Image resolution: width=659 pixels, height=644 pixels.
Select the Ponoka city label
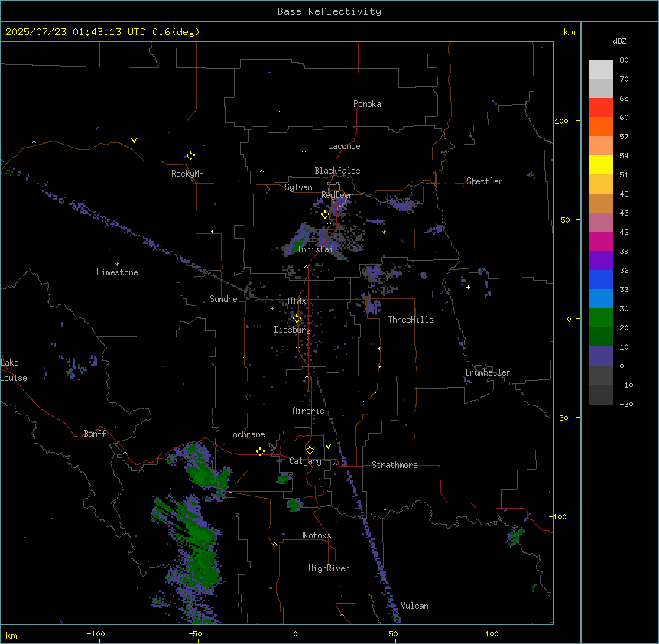click(367, 104)
